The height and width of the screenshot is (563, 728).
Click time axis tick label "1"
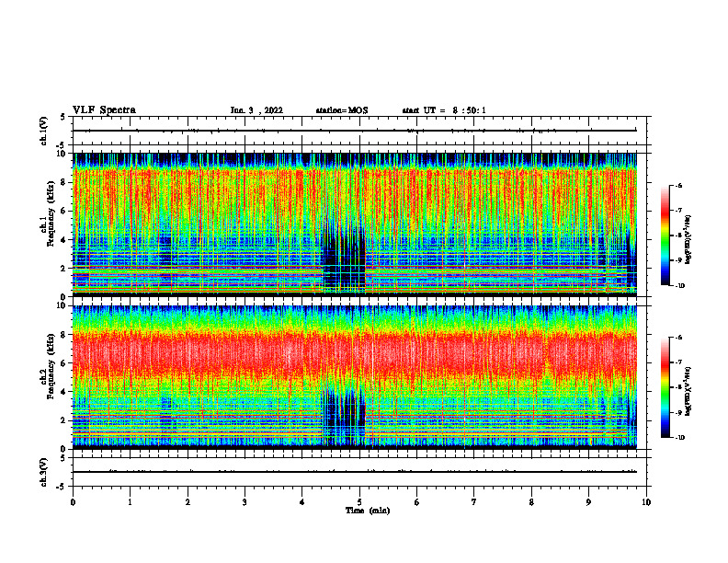coord(130,502)
